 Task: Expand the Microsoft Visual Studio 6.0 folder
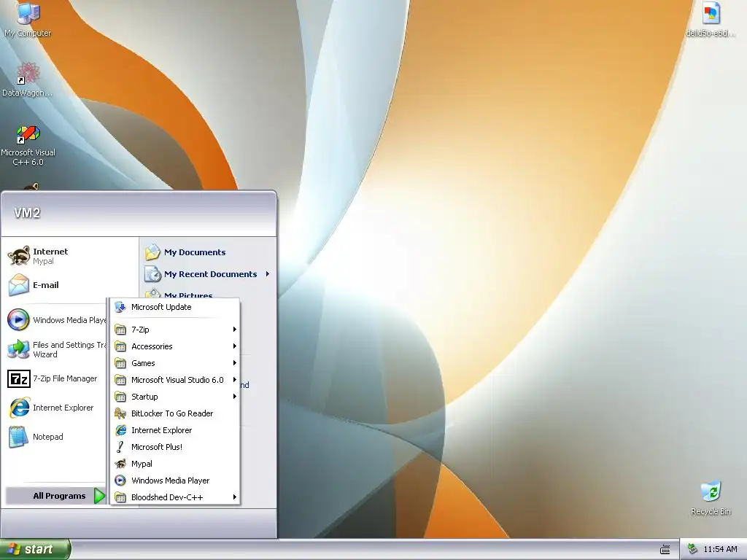[x=175, y=380]
